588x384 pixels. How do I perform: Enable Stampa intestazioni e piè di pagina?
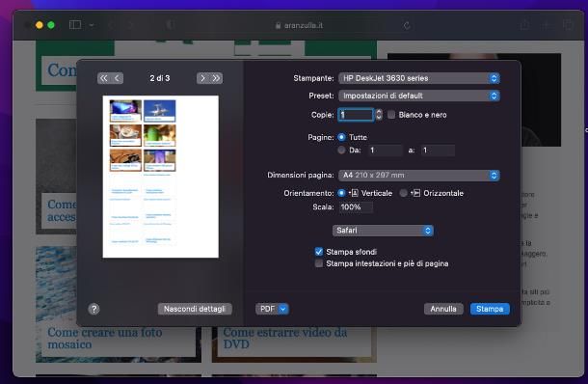coord(319,263)
